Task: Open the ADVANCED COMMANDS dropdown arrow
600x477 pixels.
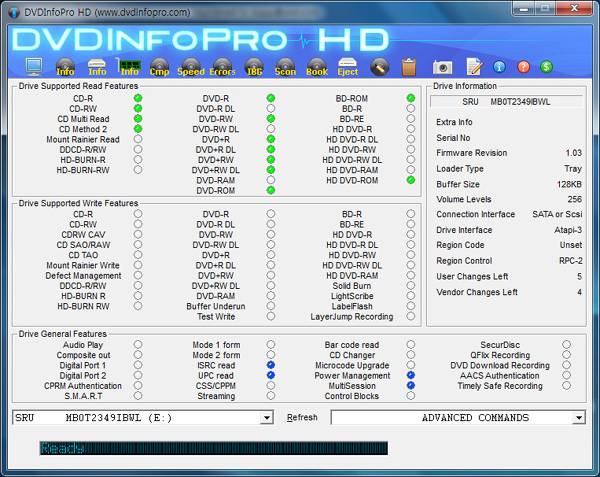Action: [579, 417]
